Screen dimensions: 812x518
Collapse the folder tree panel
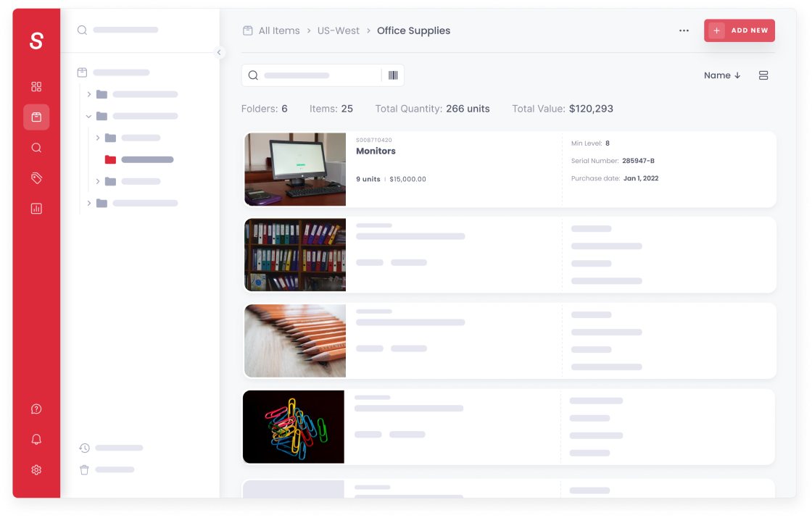click(x=219, y=53)
